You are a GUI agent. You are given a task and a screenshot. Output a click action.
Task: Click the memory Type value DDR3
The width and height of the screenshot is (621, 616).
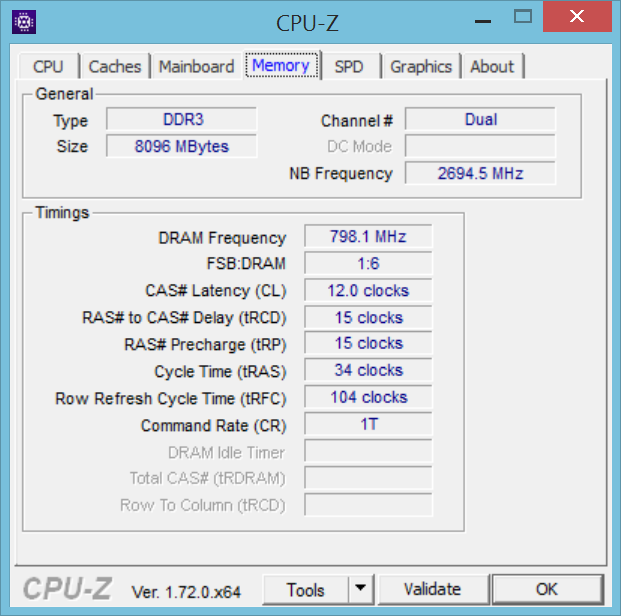181,119
